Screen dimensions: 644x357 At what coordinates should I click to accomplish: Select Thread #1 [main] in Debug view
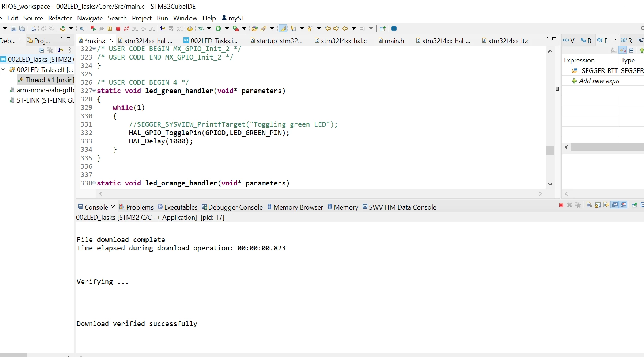point(46,80)
